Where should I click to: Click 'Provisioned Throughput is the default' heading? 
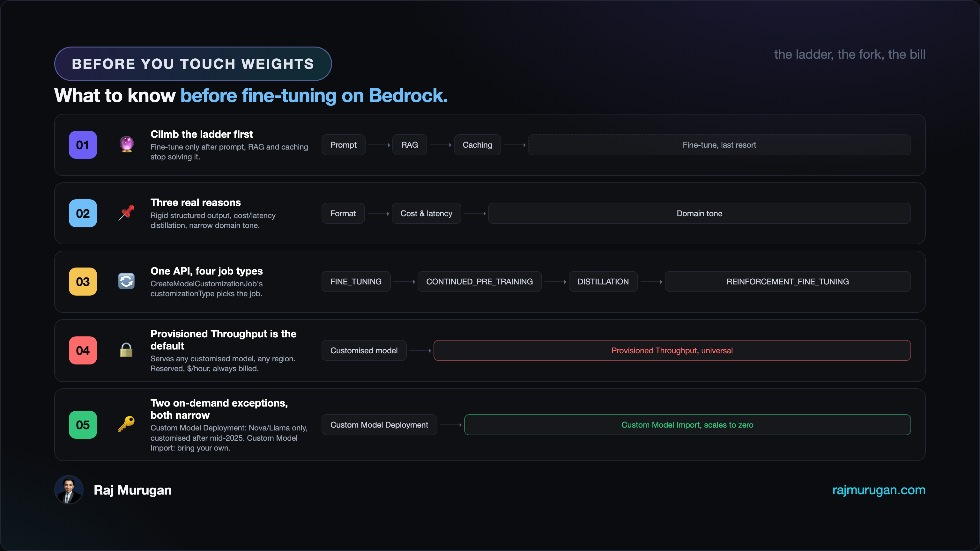(223, 340)
